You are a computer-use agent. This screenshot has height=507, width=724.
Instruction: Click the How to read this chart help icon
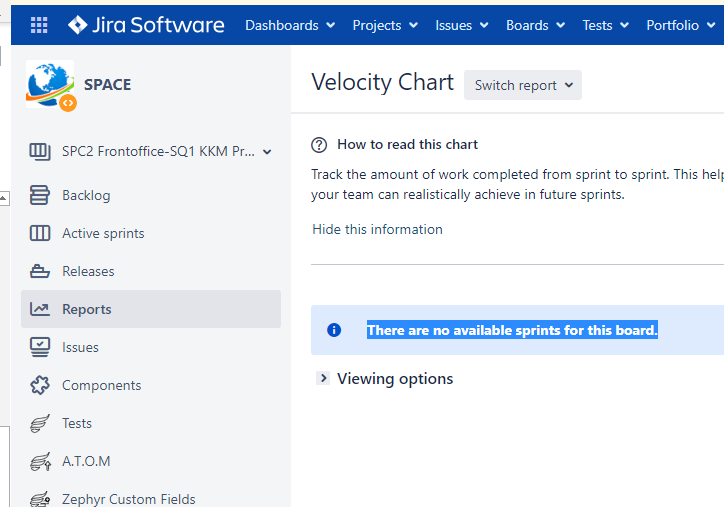click(319, 144)
